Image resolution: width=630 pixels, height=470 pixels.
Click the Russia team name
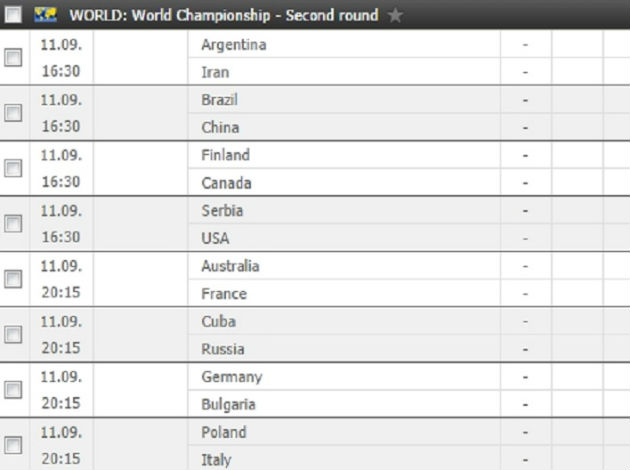pyautogui.click(x=222, y=349)
